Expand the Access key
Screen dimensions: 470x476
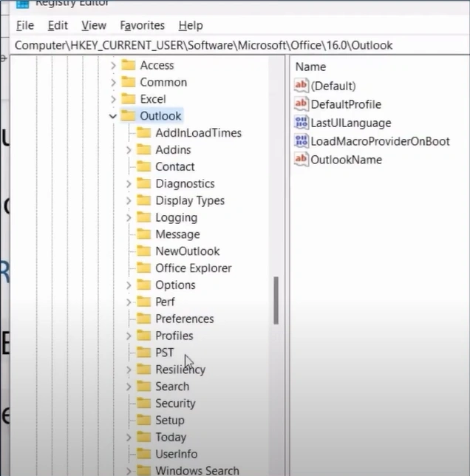tap(113, 65)
